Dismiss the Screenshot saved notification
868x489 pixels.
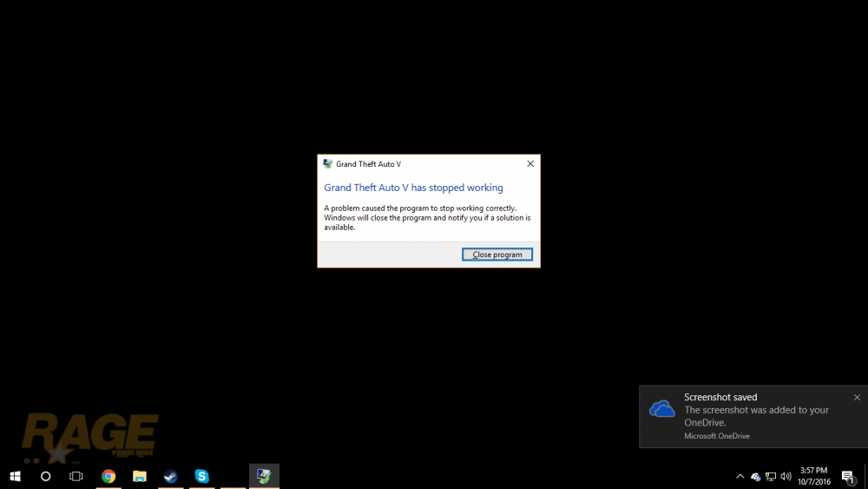[x=857, y=397]
